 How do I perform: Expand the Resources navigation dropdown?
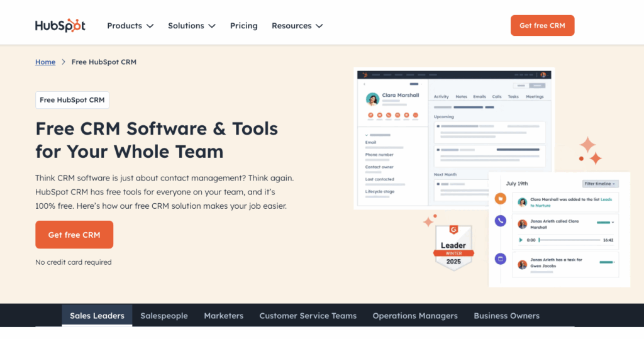pyautogui.click(x=297, y=26)
